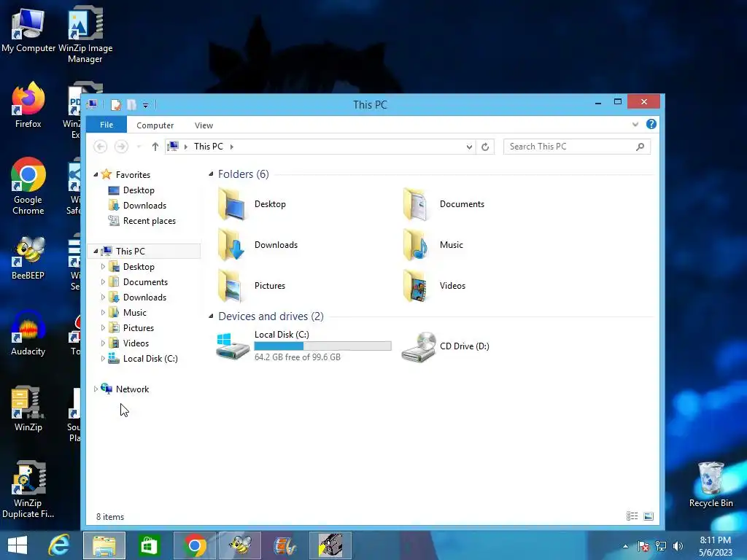Switch to details view icon in status bar
Image resolution: width=747 pixels, height=560 pixels.
click(x=632, y=516)
